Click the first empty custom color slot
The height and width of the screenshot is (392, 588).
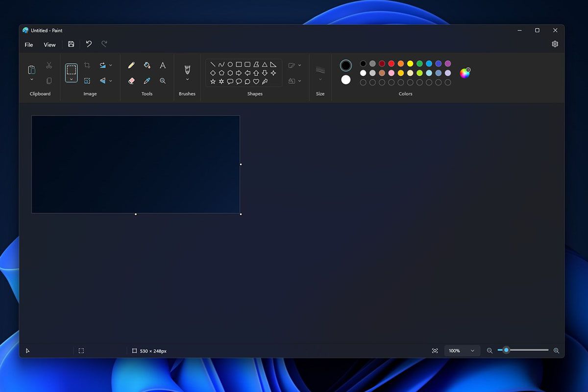pos(363,82)
